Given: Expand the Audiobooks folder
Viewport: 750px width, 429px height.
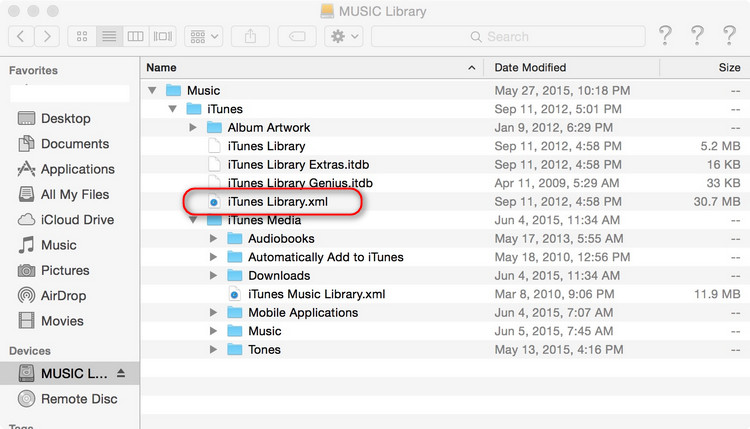Looking at the screenshot, I should (213, 239).
